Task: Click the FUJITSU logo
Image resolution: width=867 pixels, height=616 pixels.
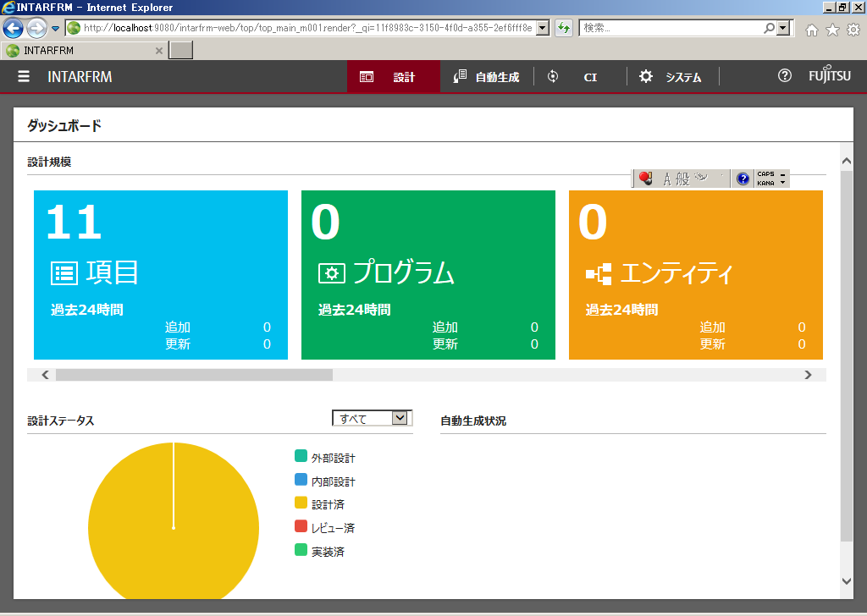Action: click(830, 76)
